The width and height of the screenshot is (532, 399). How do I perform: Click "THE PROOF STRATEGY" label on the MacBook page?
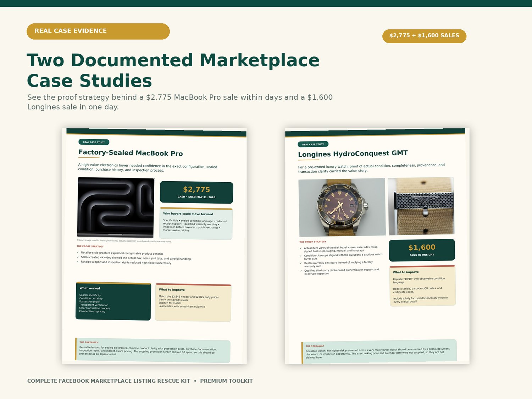(90, 246)
